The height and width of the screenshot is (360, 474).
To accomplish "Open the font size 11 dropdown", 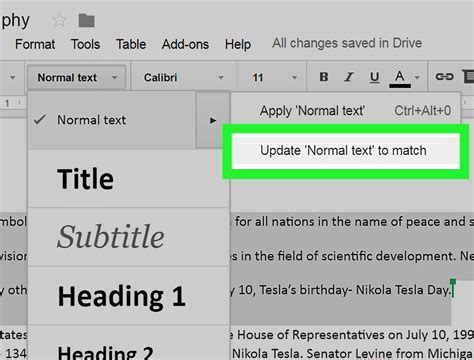I will coord(274,77).
